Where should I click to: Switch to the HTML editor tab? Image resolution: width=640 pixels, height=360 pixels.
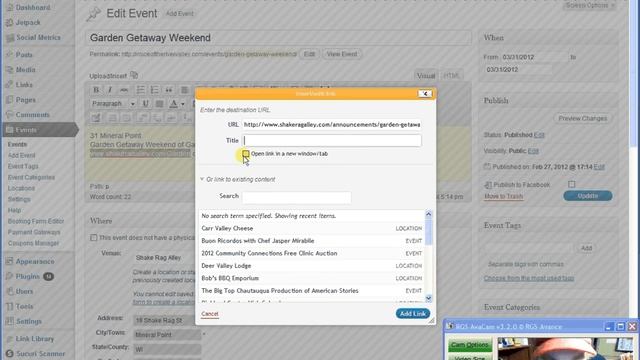point(451,76)
